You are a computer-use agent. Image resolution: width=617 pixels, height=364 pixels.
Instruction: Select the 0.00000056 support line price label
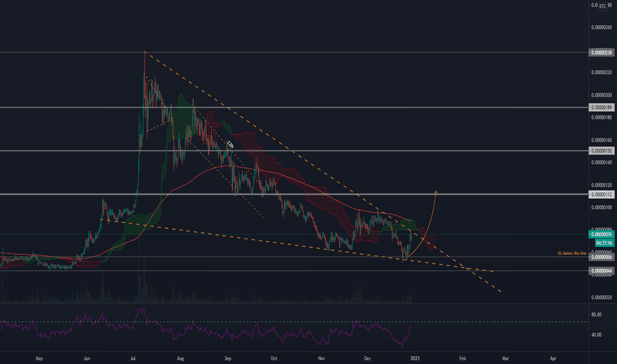click(602, 257)
